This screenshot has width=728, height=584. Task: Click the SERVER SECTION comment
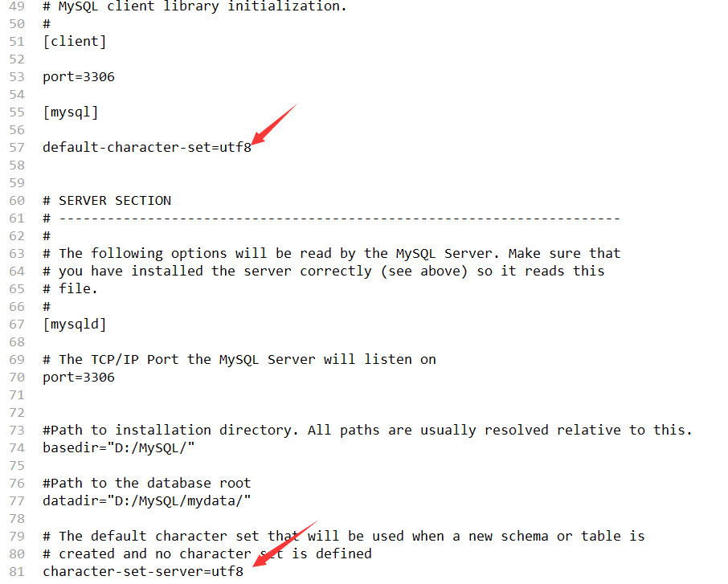(107, 201)
